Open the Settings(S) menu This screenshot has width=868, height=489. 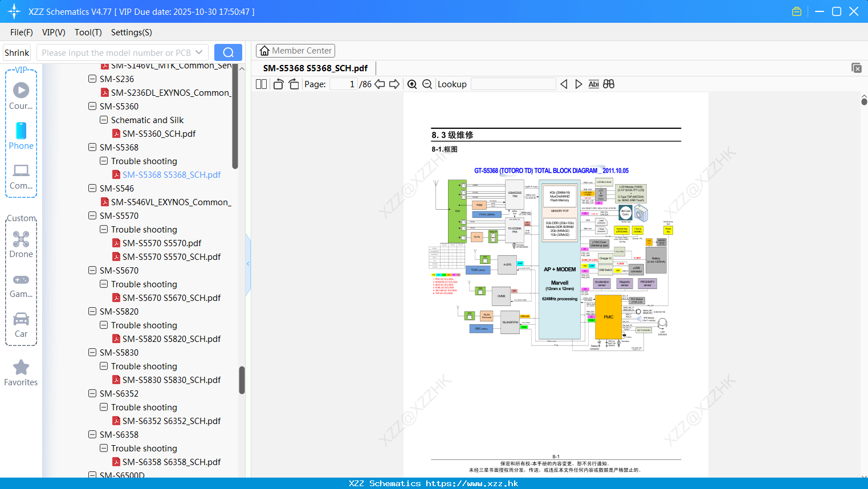[x=132, y=32]
